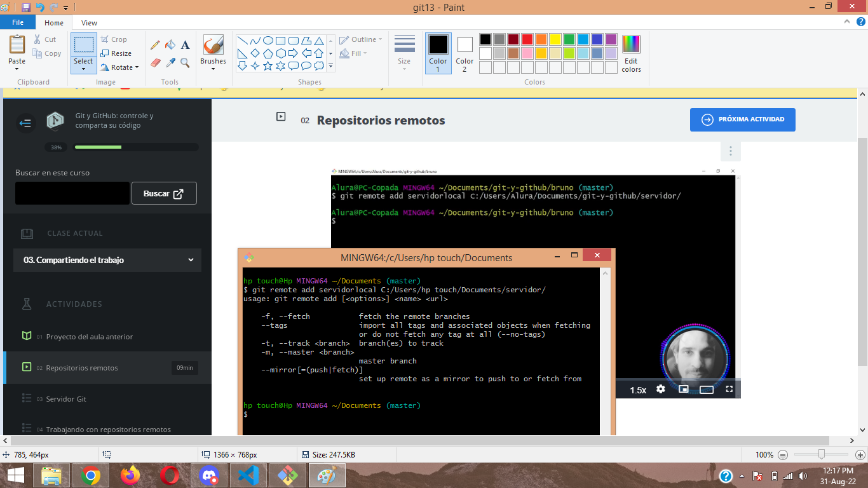Click the Paste clipboard icon
Viewport: 868px width, 488px height.
[x=17, y=44]
